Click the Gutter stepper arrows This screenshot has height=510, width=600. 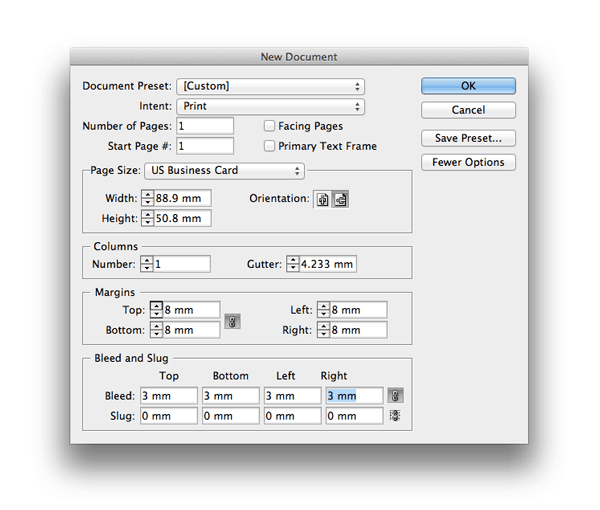coord(293,264)
